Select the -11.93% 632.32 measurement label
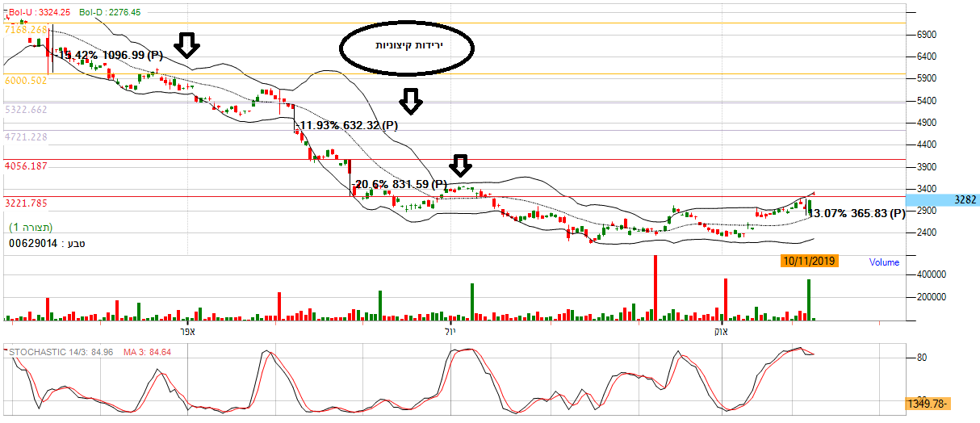Screen dimensions: 980x423 (348, 125)
